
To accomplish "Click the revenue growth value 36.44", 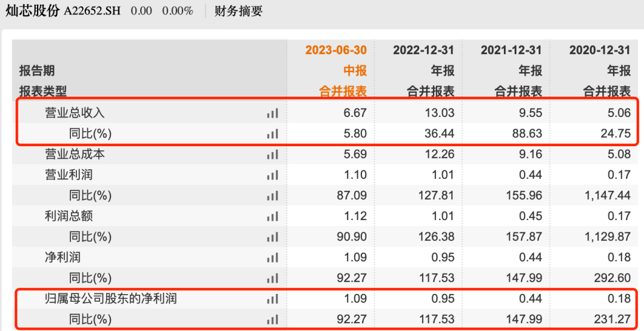I will coord(439,134).
